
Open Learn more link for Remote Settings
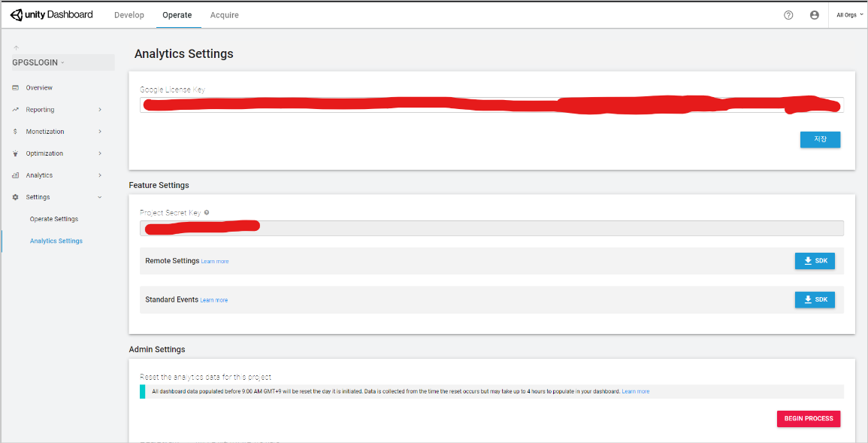[x=215, y=262]
